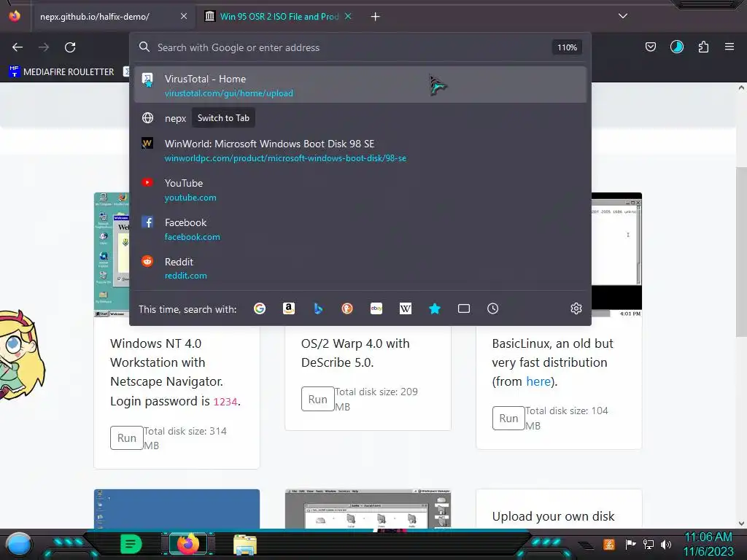Open the Java tray icon
The image size is (747, 560).
coord(609,544)
